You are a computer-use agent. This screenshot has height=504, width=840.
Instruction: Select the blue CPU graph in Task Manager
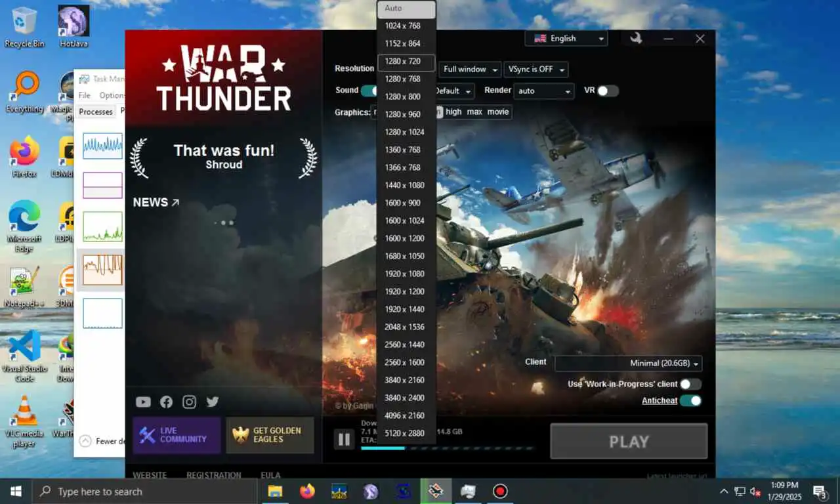(102, 146)
